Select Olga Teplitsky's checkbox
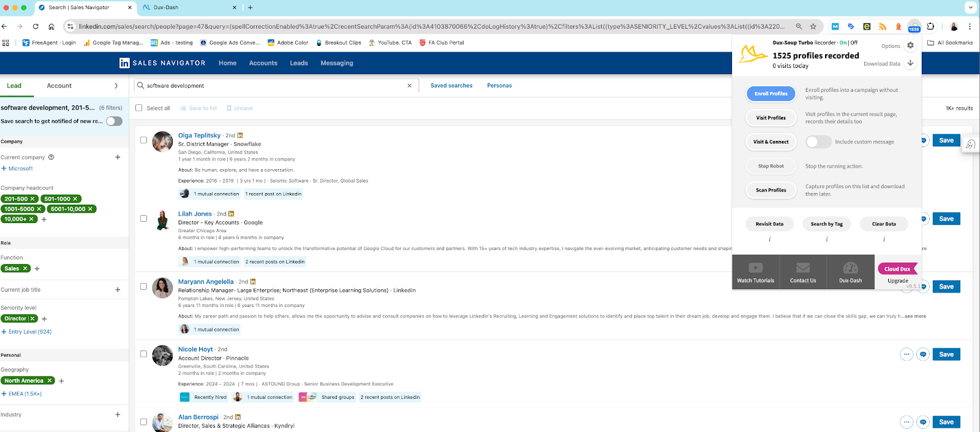Viewport: 980px width, 432px height. click(x=143, y=140)
